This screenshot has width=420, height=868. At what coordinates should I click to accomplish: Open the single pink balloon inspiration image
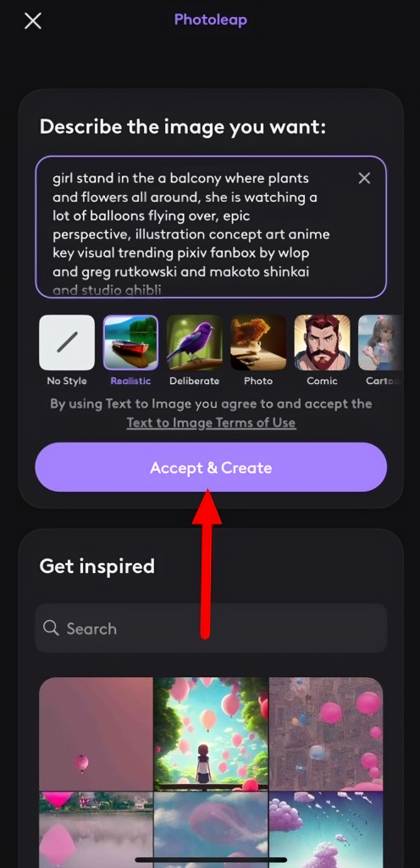click(97, 733)
